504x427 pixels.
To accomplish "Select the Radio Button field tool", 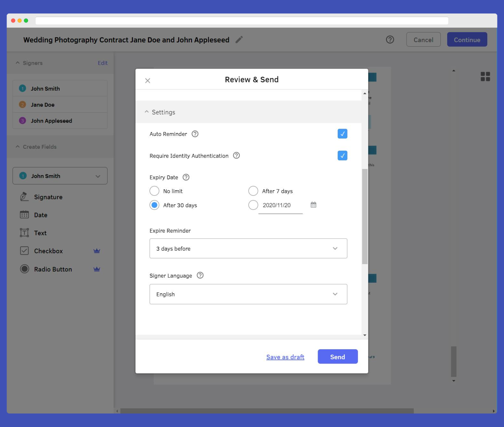I will (53, 269).
